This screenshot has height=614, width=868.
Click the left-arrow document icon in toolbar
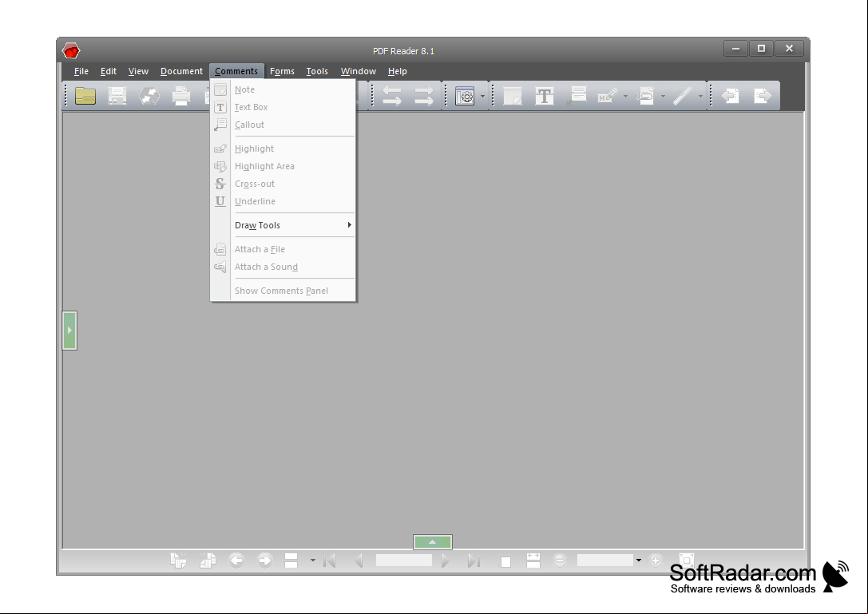click(x=730, y=96)
